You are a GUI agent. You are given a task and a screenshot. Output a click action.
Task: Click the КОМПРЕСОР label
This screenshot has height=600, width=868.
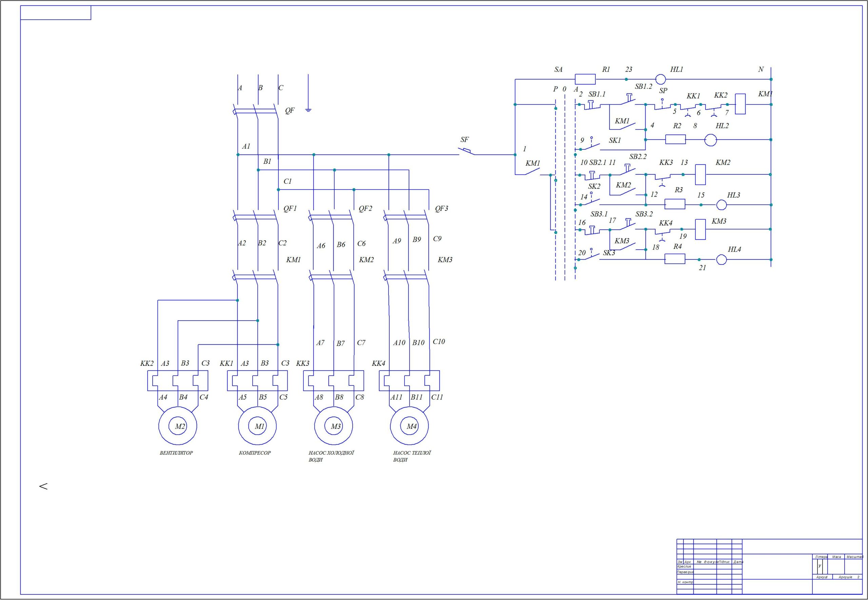(255, 453)
